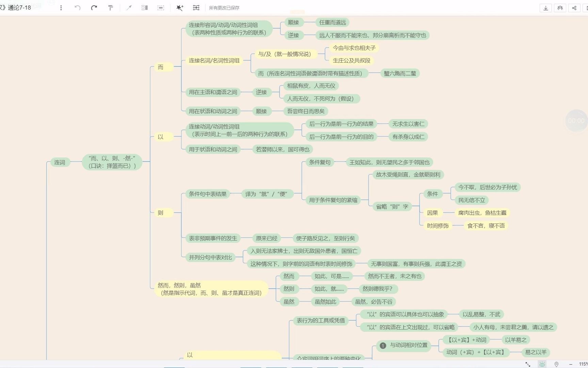Select the 若潜师以来,国可得也 node
The width and height of the screenshot is (588, 368).
(x=282, y=149)
